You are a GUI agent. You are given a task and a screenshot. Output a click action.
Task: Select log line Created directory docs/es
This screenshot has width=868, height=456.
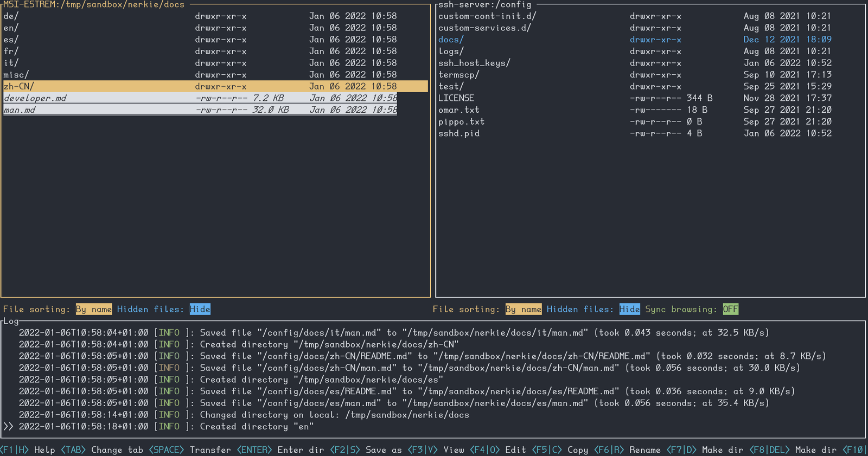[231, 380]
